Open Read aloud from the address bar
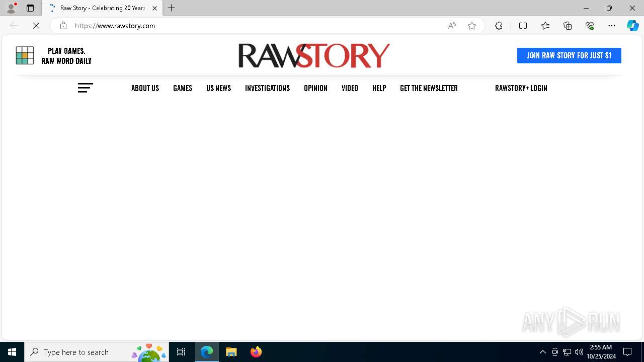The image size is (644, 362). (452, 26)
